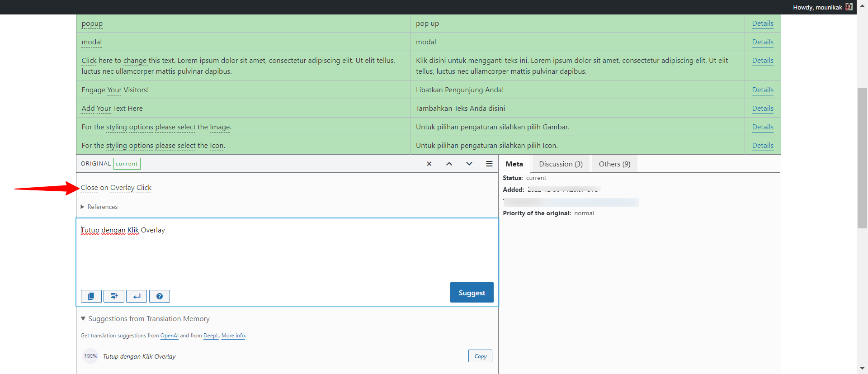The image size is (868, 374).
Task: Click the user avatar next to Howdy
Action: point(849,7)
